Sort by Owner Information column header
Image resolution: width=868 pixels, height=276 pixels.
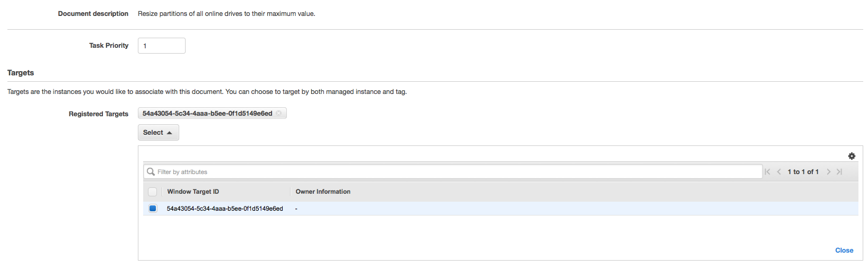tap(323, 192)
